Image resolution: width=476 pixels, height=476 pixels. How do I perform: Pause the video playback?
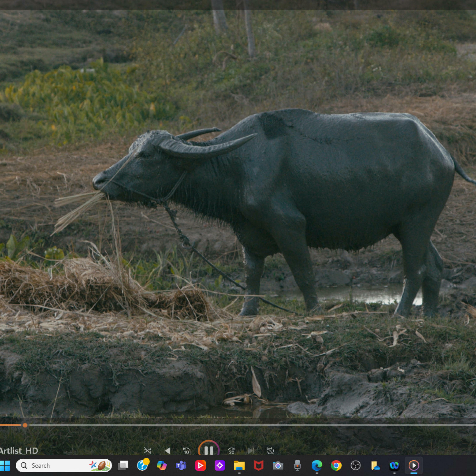pos(209,451)
